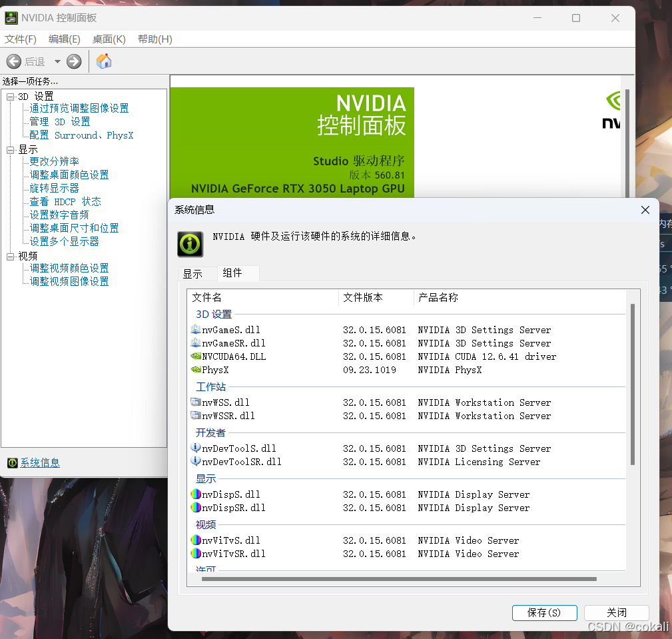
Task: Click the nvWSSR.dll file icon
Action: 195,415
